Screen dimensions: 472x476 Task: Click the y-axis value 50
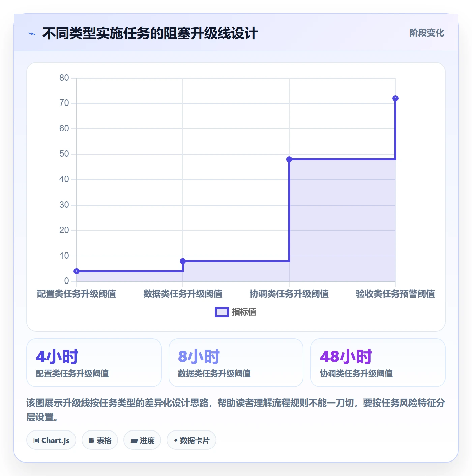(64, 154)
